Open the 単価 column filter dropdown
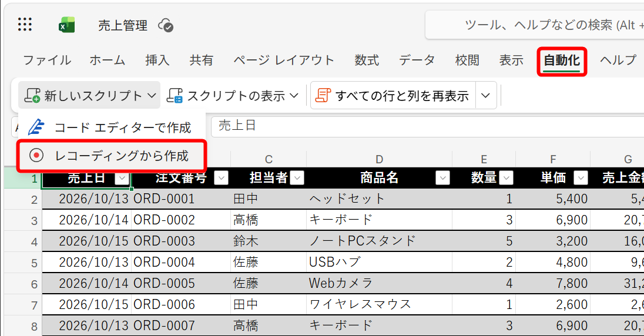Image resolution: width=644 pixels, height=336 pixels. 581,178
